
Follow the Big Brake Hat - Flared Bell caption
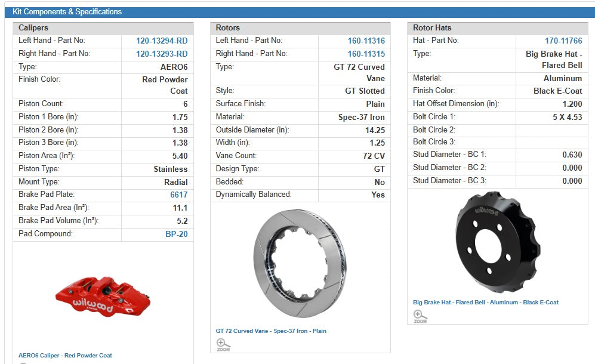485,303
